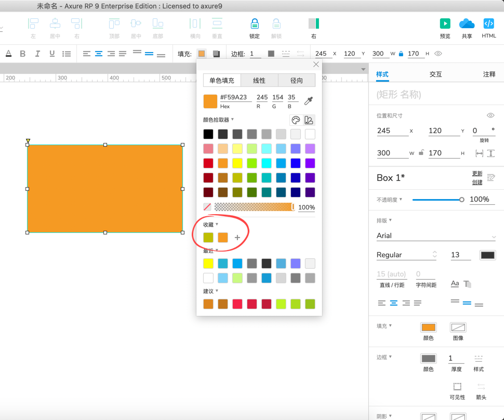Click the swatch grid view icon

(309, 120)
